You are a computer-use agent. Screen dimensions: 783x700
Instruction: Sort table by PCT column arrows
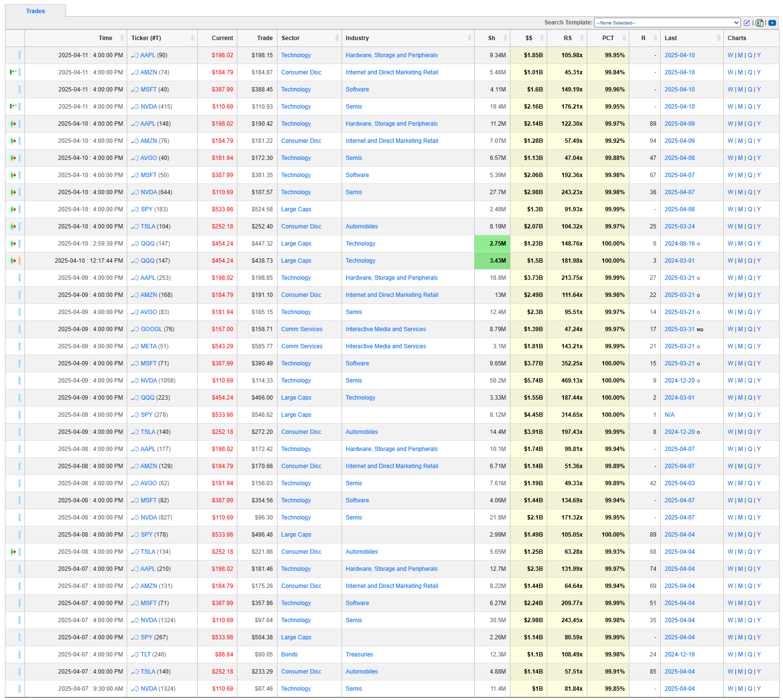point(624,38)
